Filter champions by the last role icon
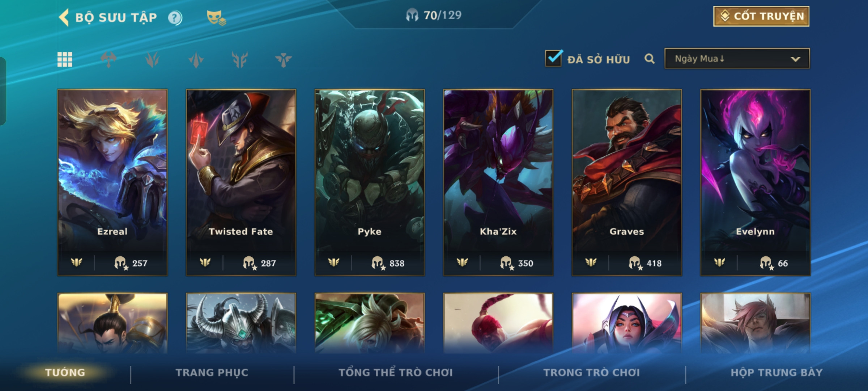Image resolution: width=868 pixels, height=391 pixels. [283, 59]
